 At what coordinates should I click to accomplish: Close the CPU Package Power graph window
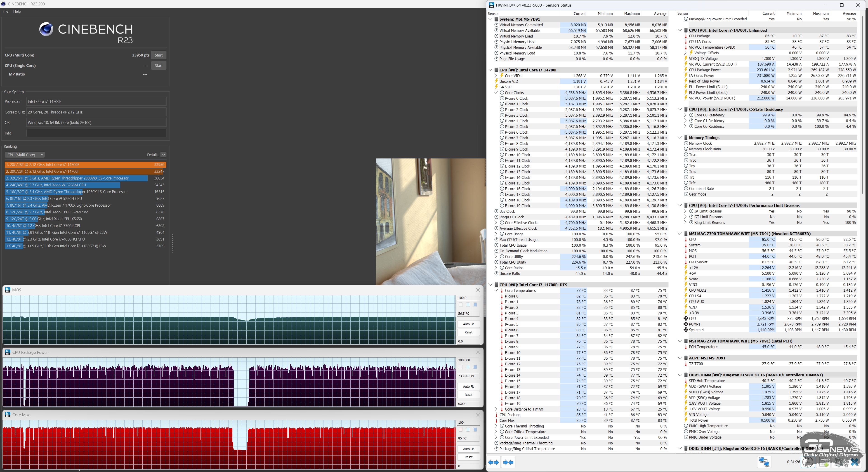[478, 352]
